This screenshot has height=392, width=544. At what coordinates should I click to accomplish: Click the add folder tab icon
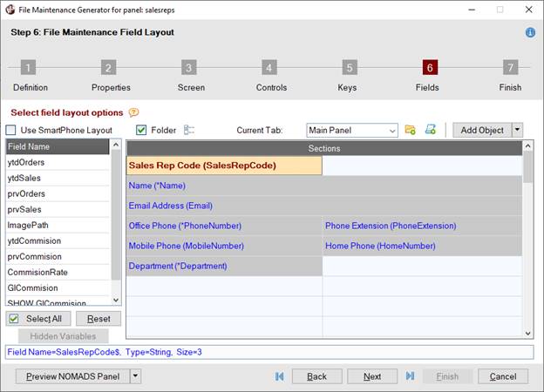pyautogui.click(x=410, y=130)
